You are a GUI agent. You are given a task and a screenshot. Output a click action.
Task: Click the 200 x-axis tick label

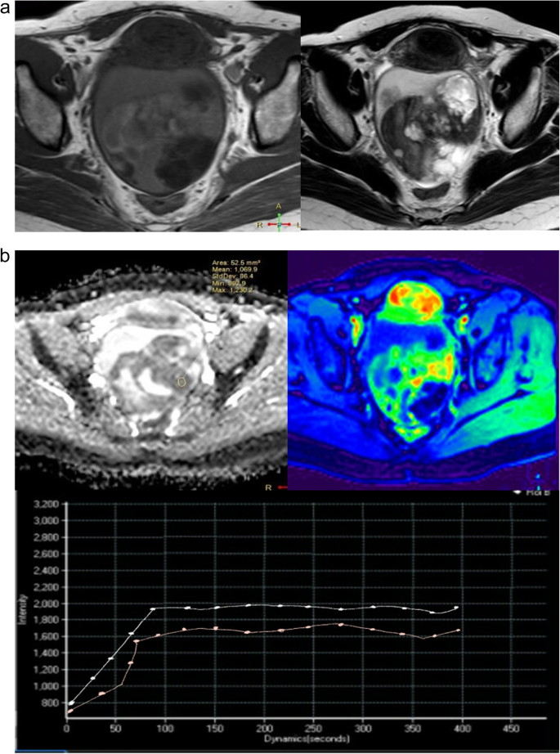(264, 729)
